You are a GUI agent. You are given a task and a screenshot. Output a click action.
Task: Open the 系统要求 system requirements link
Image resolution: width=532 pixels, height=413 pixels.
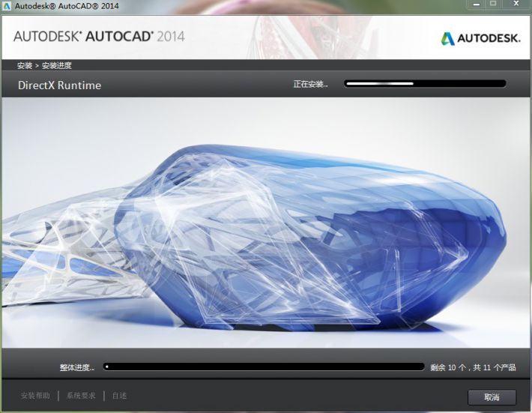[x=81, y=395]
